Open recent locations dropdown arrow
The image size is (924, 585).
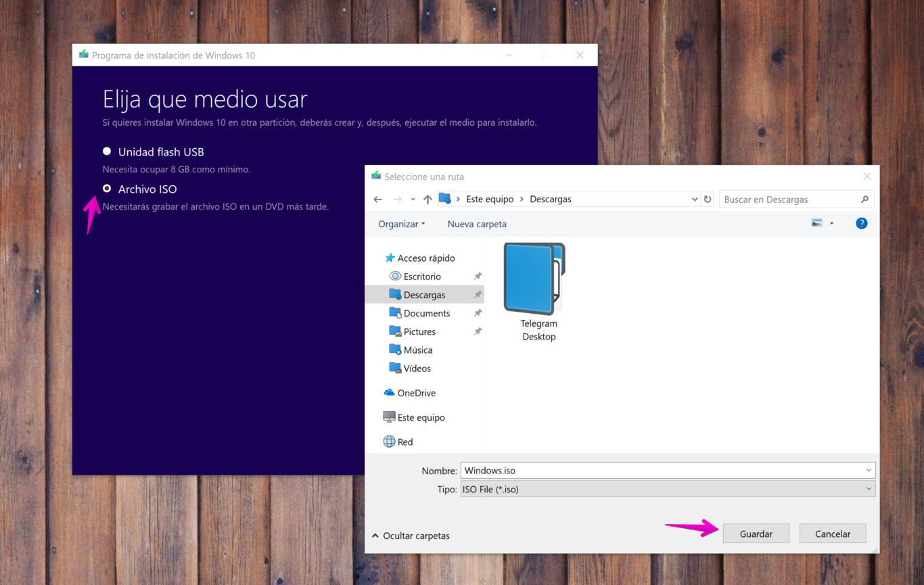tap(413, 200)
